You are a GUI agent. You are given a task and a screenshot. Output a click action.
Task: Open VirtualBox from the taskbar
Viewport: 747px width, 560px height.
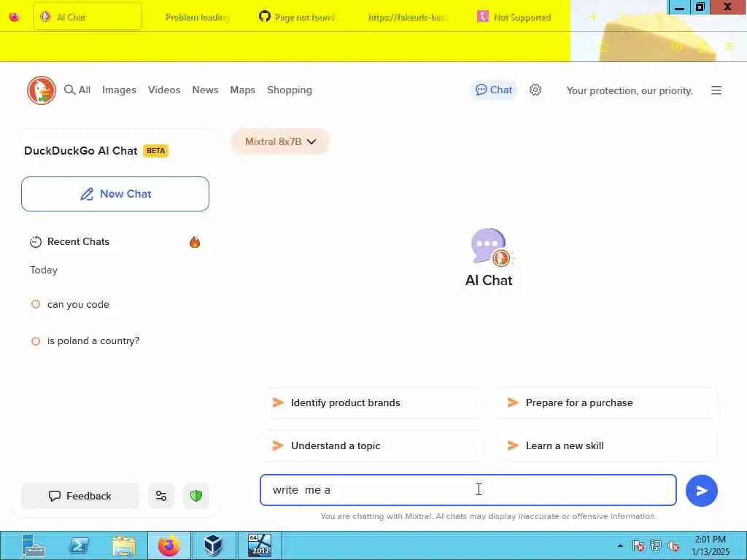pyautogui.click(x=213, y=545)
